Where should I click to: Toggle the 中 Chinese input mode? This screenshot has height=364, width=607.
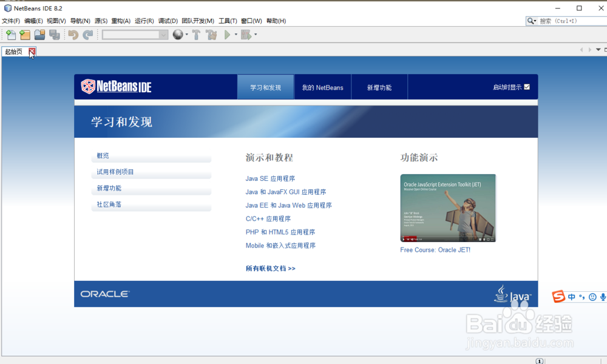click(572, 297)
